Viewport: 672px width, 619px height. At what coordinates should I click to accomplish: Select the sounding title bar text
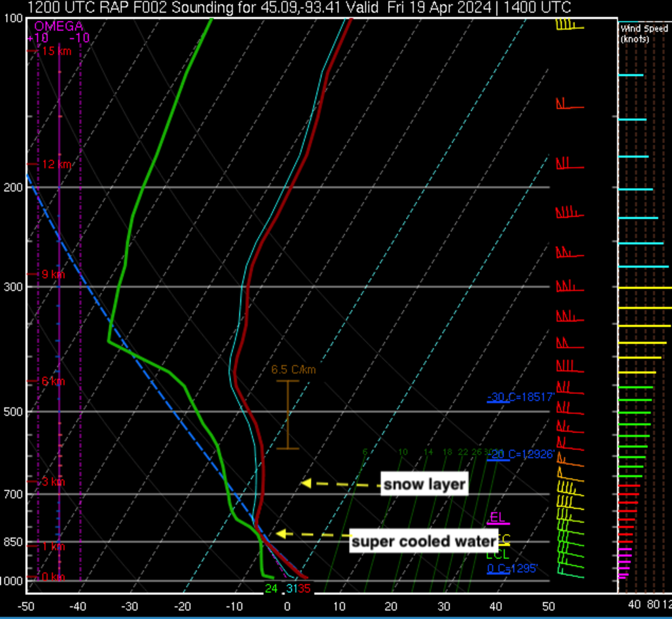pyautogui.click(x=297, y=8)
